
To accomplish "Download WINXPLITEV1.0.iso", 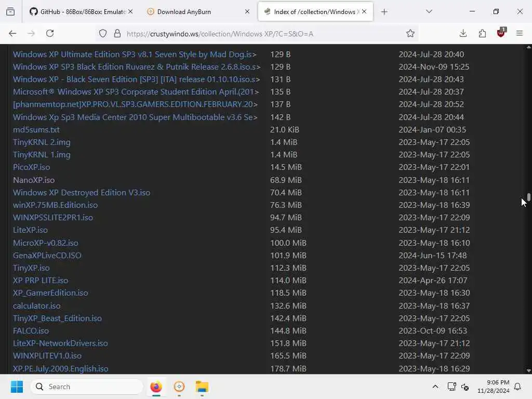I will pos(47,356).
